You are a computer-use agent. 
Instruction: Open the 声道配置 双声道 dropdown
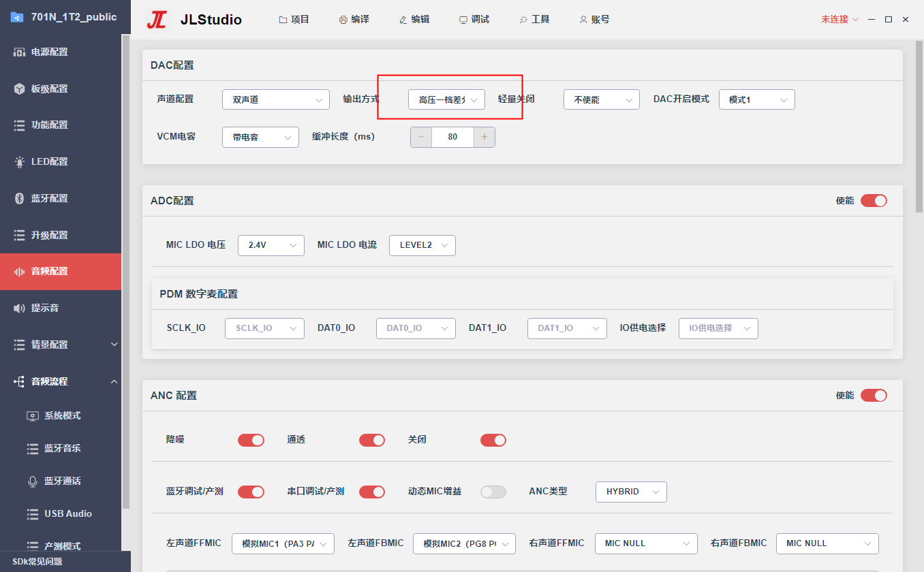[x=276, y=99]
